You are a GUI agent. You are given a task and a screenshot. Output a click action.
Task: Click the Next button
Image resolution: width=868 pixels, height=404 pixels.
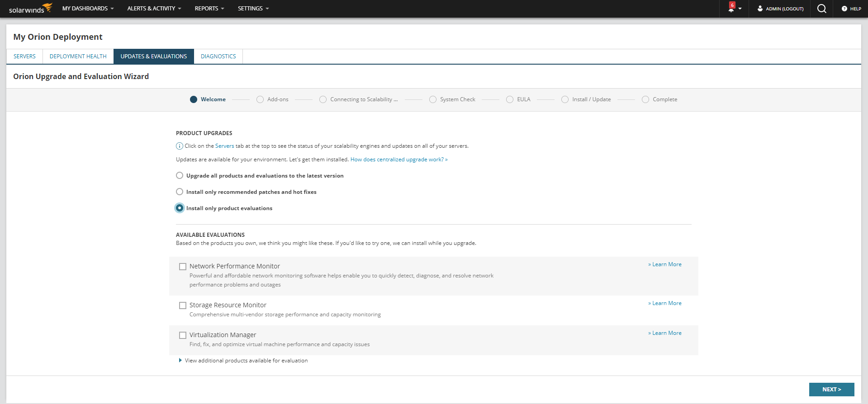coord(831,389)
